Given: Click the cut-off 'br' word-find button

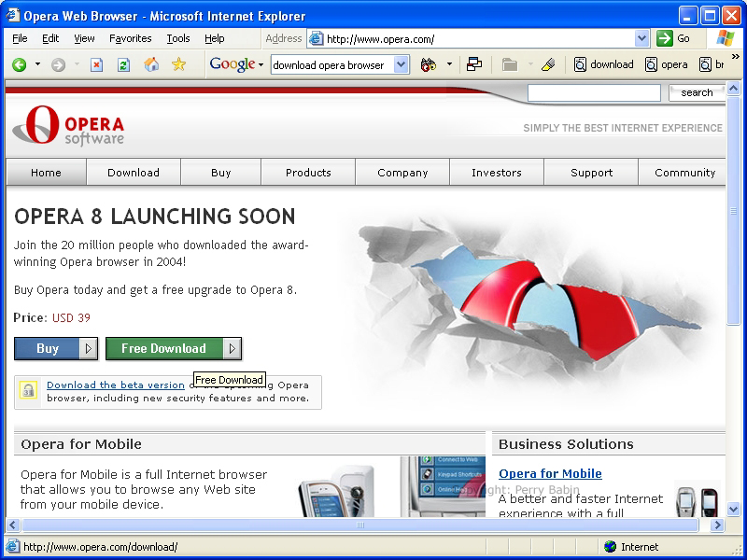Looking at the screenshot, I should [712, 64].
